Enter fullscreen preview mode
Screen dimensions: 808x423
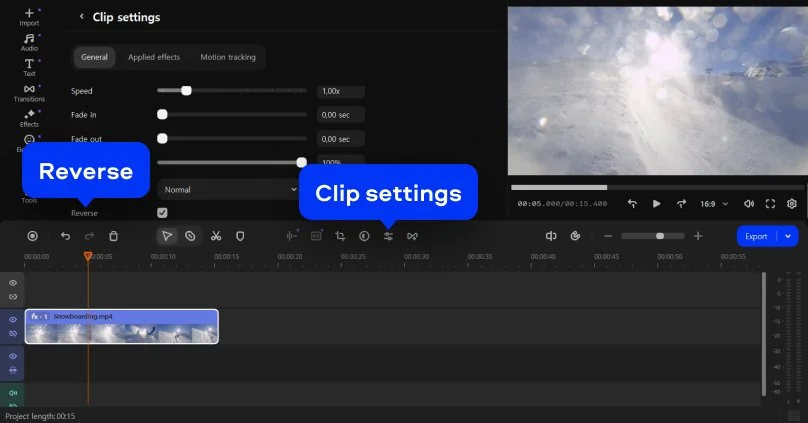770,203
